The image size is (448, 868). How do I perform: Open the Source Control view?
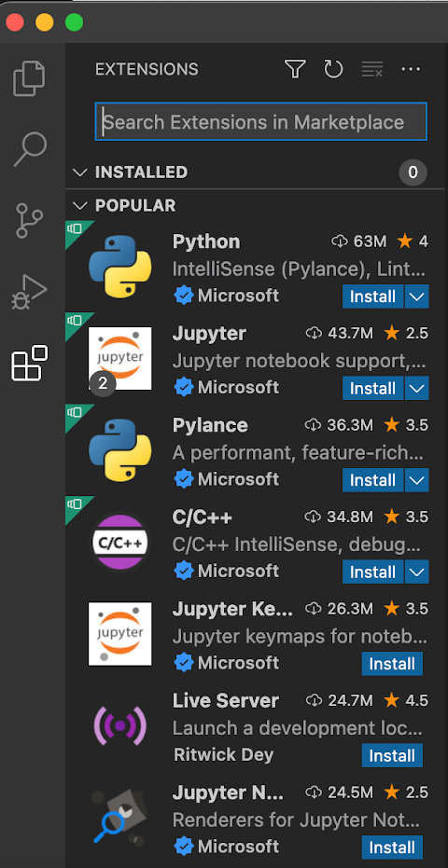29,221
